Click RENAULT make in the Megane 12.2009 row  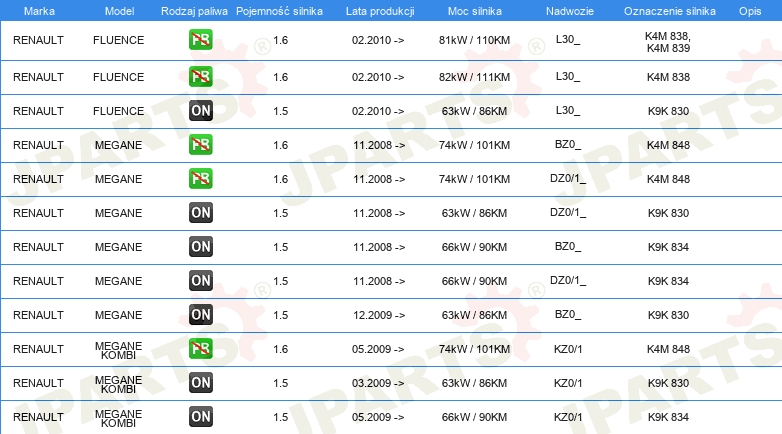tap(38, 315)
